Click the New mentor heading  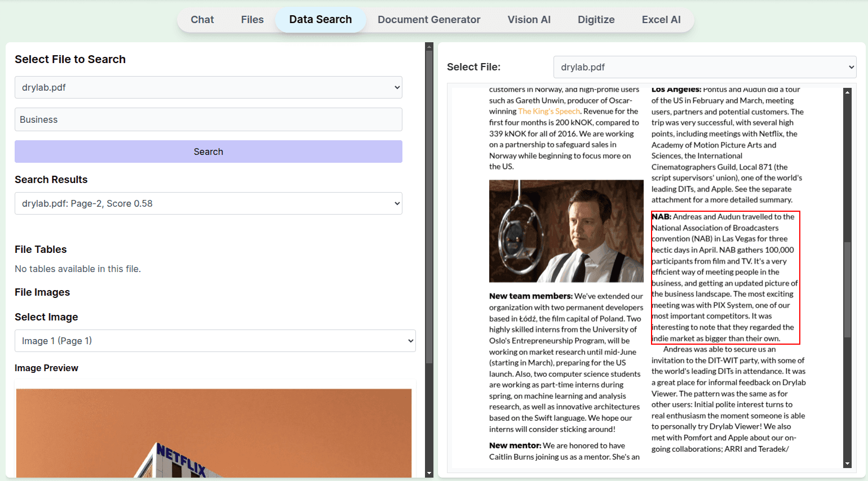[515, 446]
